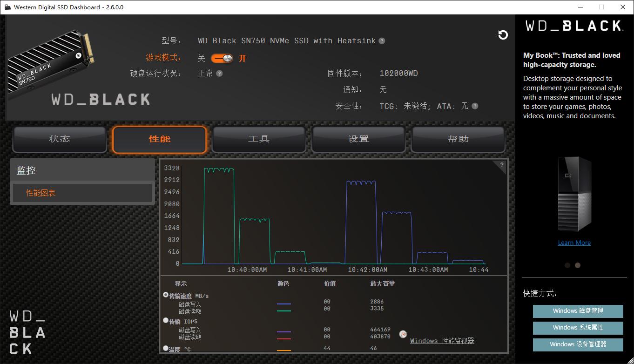Click the chart's question mark help corner

coord(501,165)
